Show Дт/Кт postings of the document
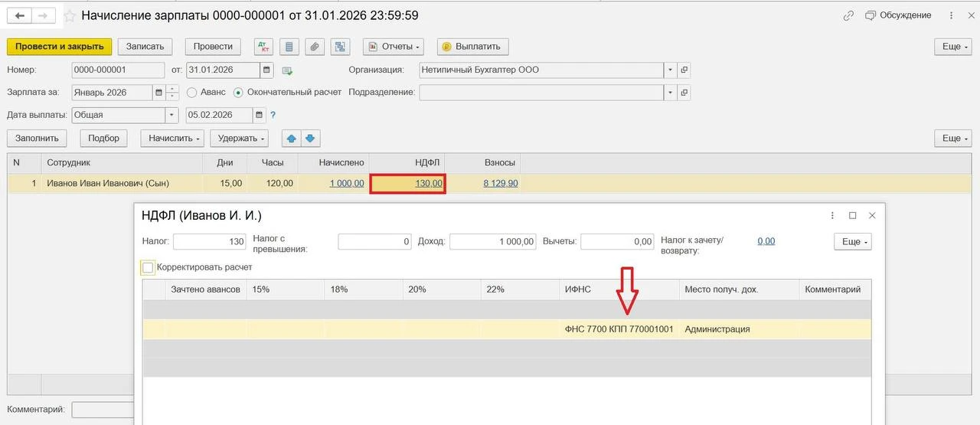The height and width of the screenshot is (425, 980). coord(263,47)
